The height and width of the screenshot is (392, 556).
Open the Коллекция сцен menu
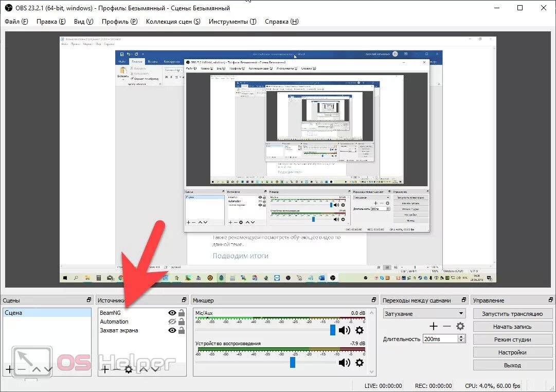point(173,21)
